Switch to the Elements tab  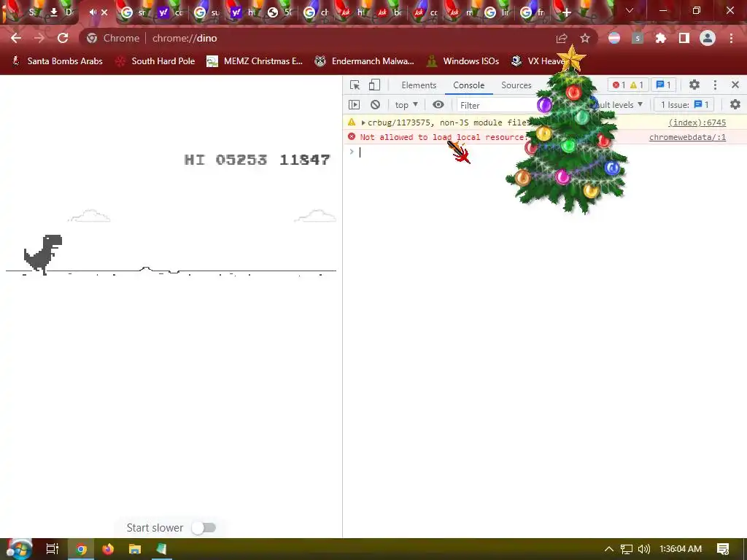[419, 85]
